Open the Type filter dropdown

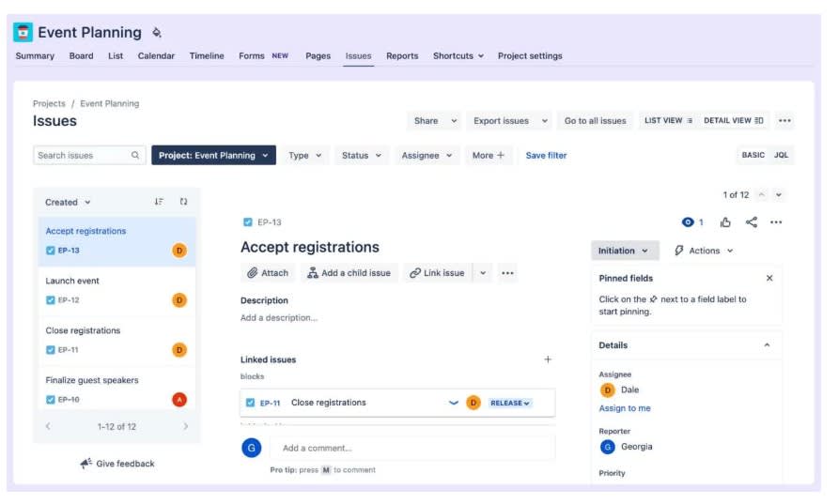pyautogui.click(x=304, y=156)
